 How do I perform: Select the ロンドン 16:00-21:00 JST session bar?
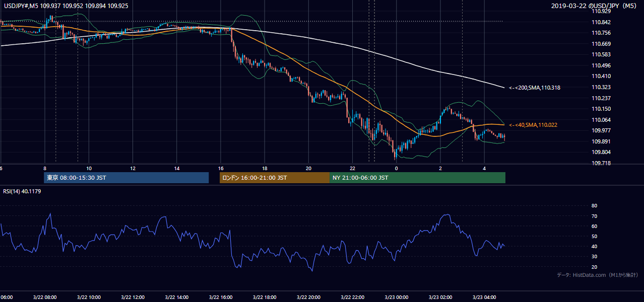[x=274, y=178]
